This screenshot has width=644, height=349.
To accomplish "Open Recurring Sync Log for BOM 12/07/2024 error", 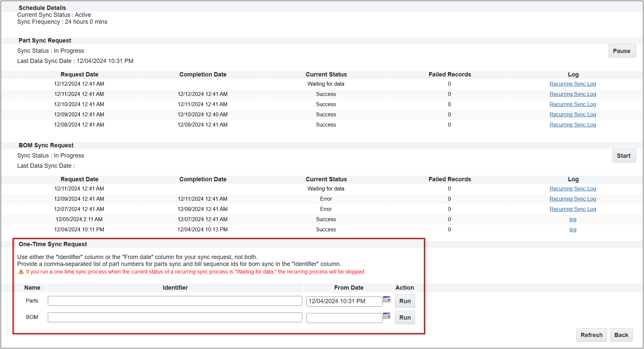I will 572,209.
